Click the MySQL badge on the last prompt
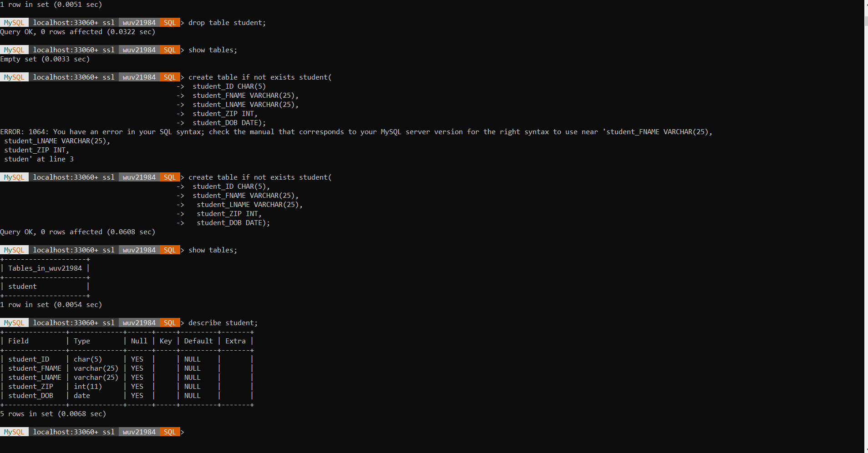This screenshot has height=453, width=868. click(x=14, y=432)
